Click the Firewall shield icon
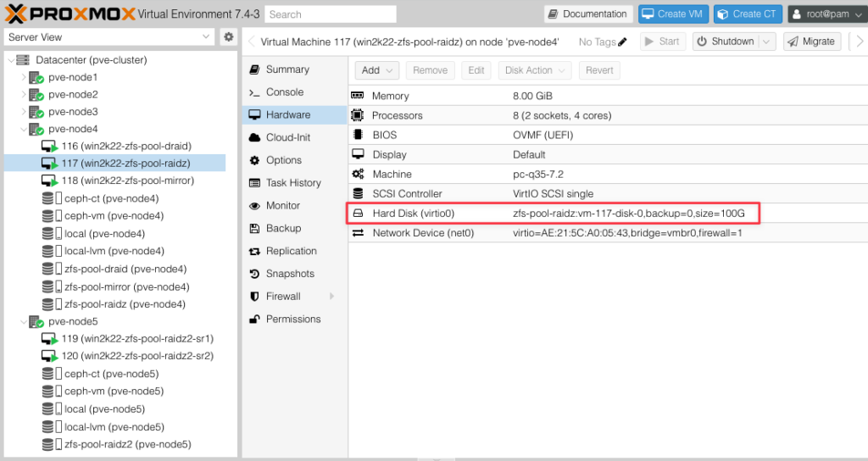 pos(254,297)
